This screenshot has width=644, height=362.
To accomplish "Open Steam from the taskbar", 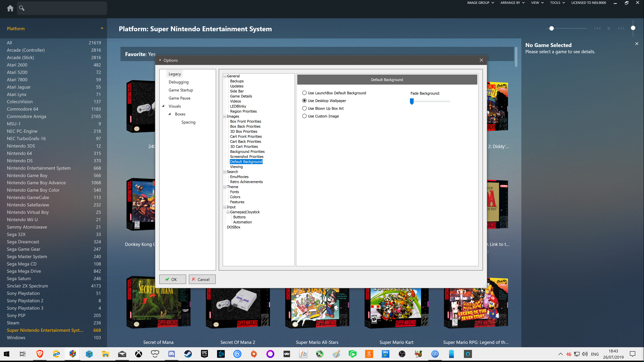I will [x=188, y=354].
